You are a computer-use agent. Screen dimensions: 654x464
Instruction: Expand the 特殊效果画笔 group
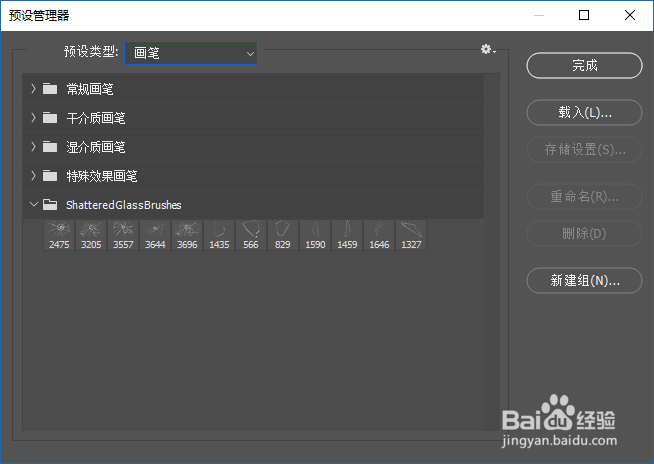(33, 176)
